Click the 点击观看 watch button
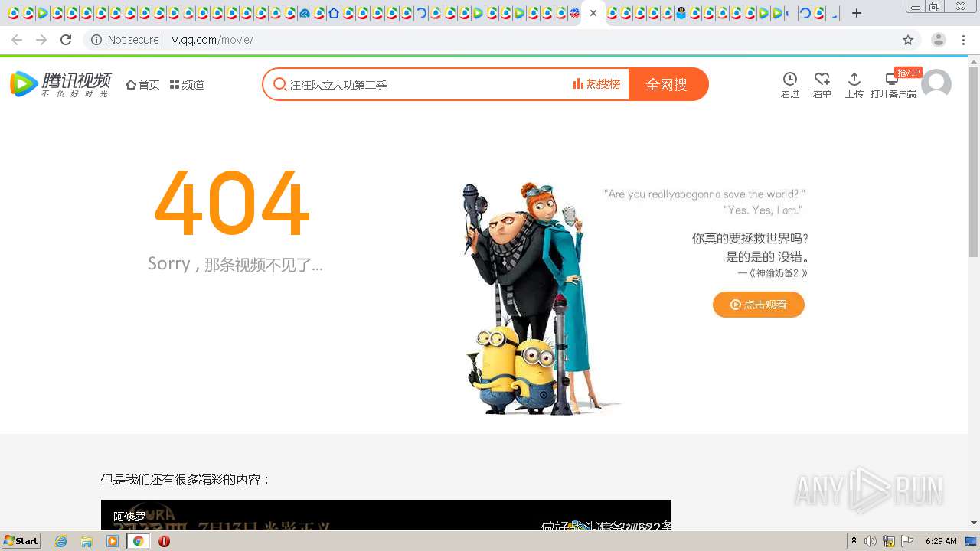Screen dimensions: 980x551 pyautogui.click(x=759, y=305)
